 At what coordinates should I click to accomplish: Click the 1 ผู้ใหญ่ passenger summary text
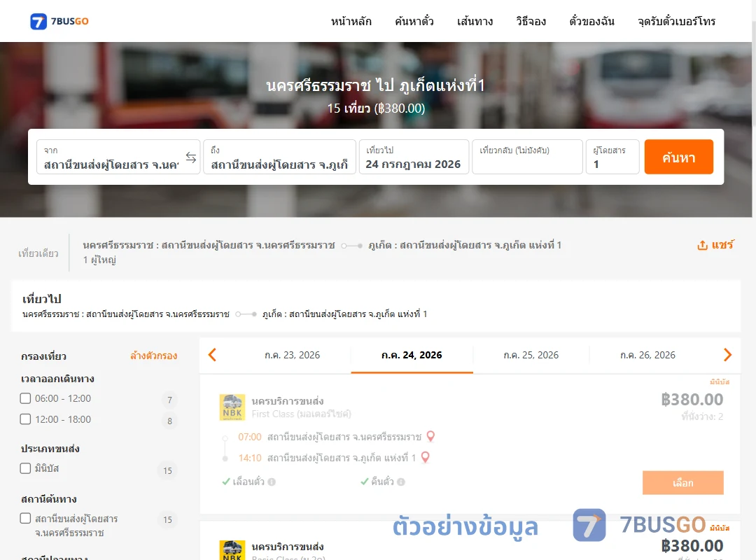99,260
